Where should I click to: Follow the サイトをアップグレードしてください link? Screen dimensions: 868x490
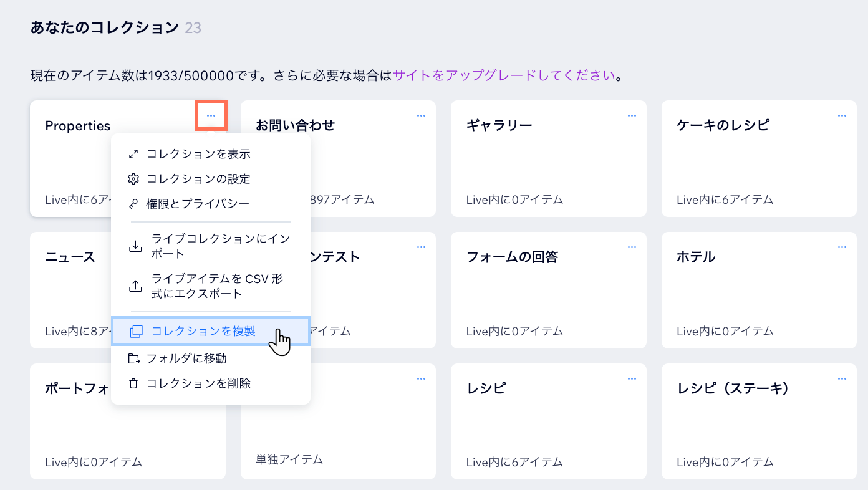[x=504, y=76]
